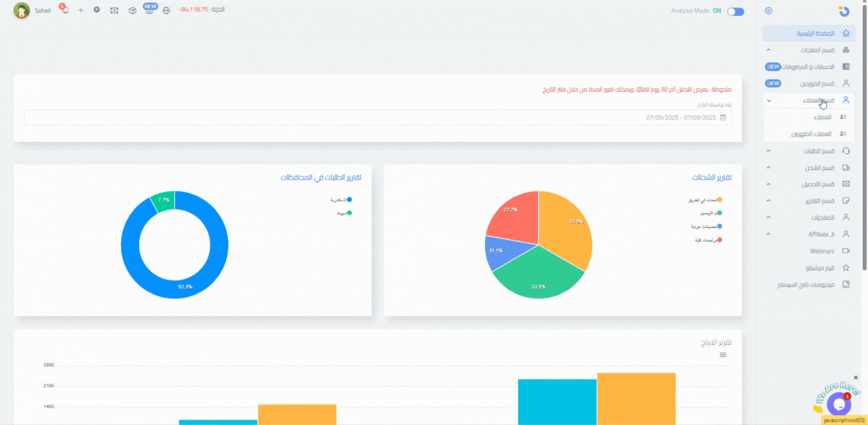
Task: Click the hamburger menu on profits chart
Action: point(723,355)
